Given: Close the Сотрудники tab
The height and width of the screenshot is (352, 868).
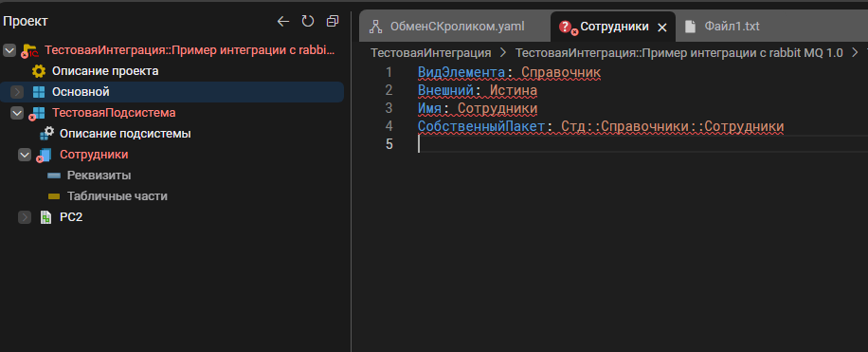Looking at the screenshot, I should pos(661,28).
